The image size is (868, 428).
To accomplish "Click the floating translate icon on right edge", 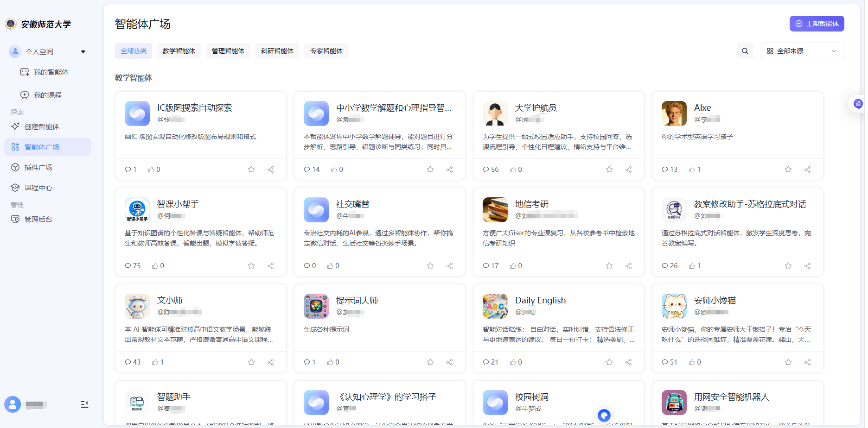I will 858,104.
